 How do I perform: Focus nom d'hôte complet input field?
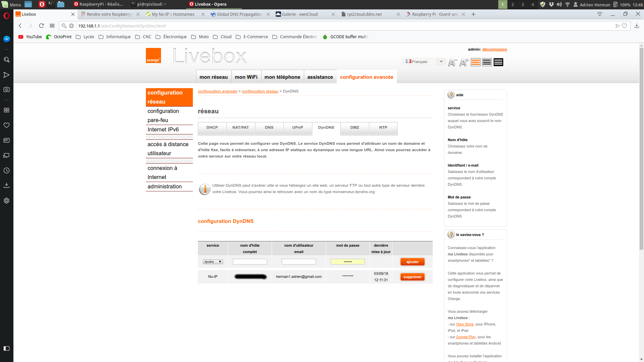(x=250, y=262)
